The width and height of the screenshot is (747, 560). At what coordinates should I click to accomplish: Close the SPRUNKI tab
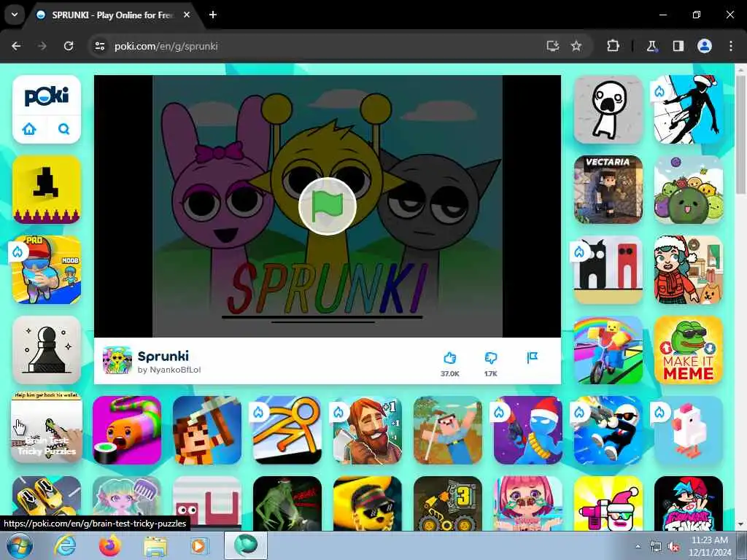tap(187, 15)
